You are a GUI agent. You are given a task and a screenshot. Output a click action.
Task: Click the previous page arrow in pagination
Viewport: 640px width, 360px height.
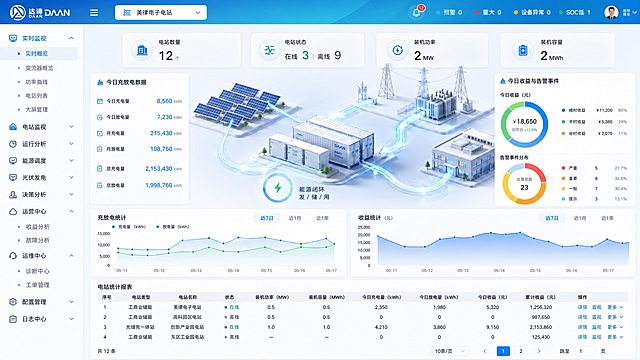(485, 351)
